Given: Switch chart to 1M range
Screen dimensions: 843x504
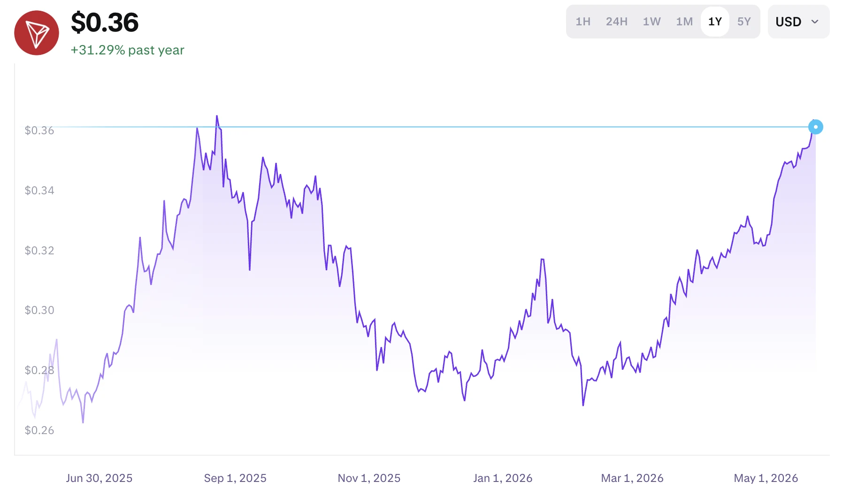Looking at the screenshot, I should 684,22.
